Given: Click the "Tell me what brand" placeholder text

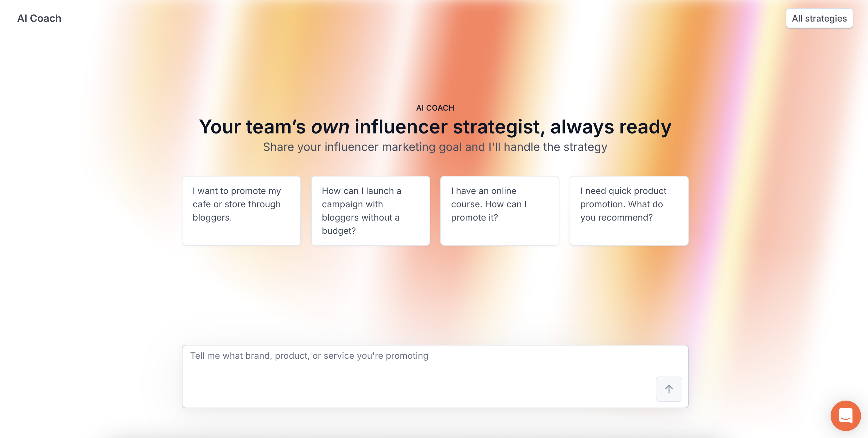Looking at the screenshot, I should point(309,356).
